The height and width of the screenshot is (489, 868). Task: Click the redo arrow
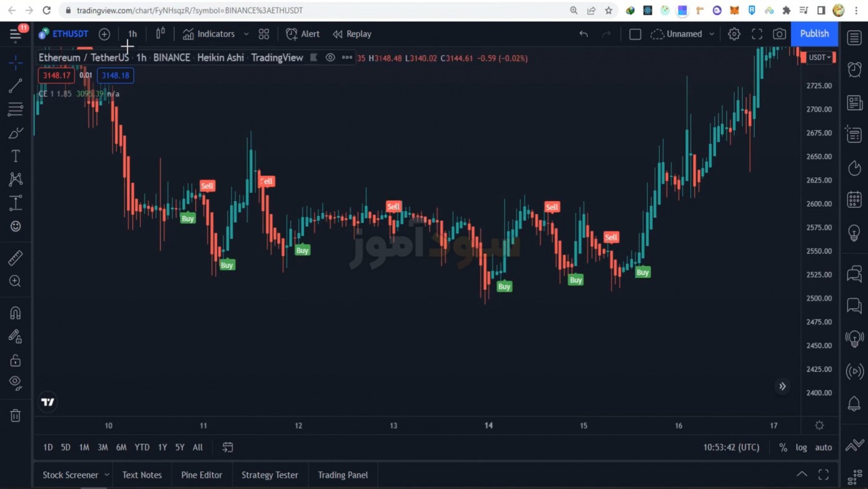606,34
